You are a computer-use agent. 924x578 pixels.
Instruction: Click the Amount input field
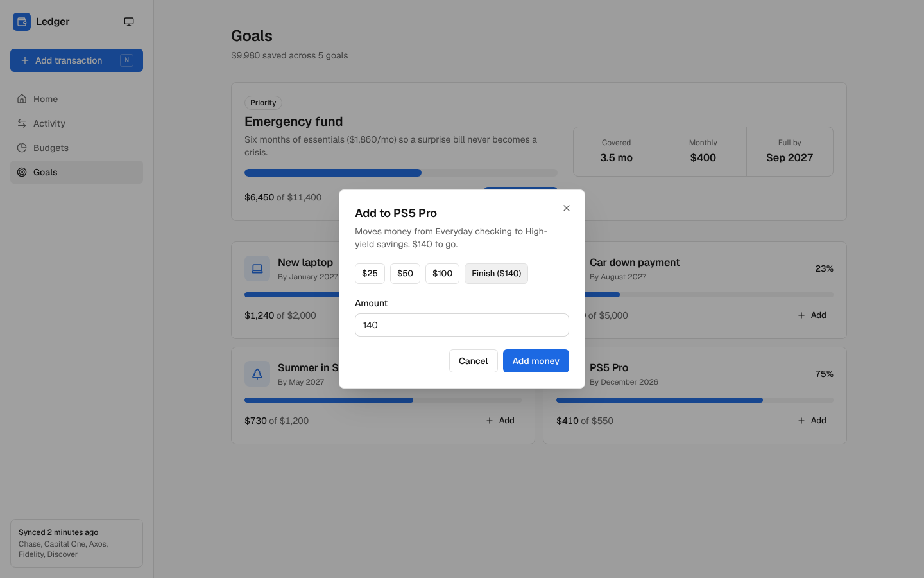click(462, 325)
